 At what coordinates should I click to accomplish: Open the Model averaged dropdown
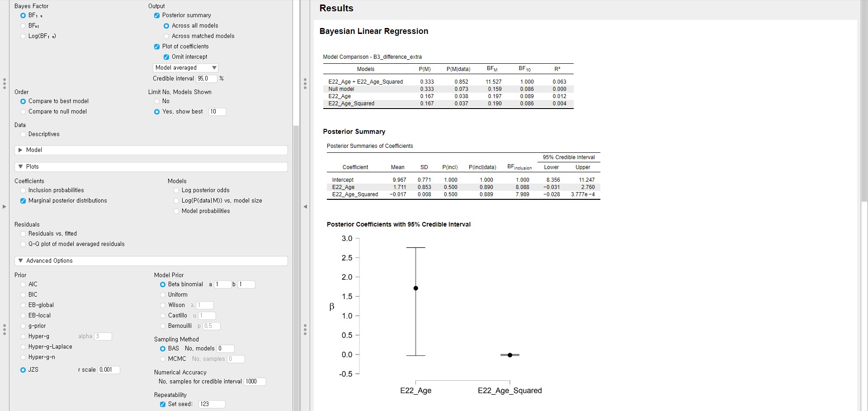[186, 68]
